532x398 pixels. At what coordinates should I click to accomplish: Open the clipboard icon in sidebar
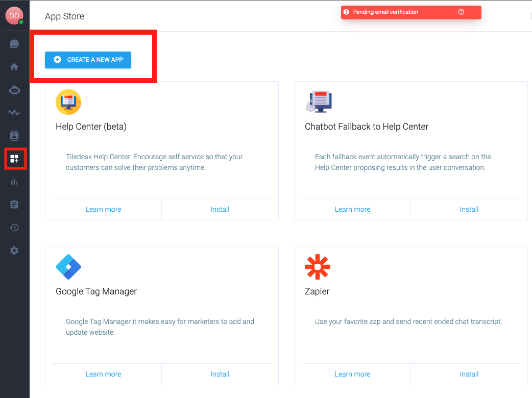pos(14,205)
